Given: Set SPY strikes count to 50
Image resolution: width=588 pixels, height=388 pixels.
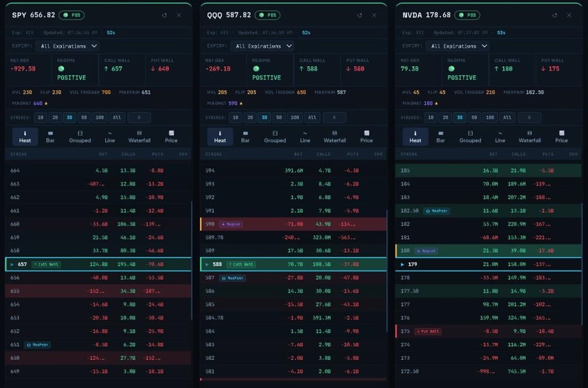Looking at the screenshot, I should pos(84,118).
